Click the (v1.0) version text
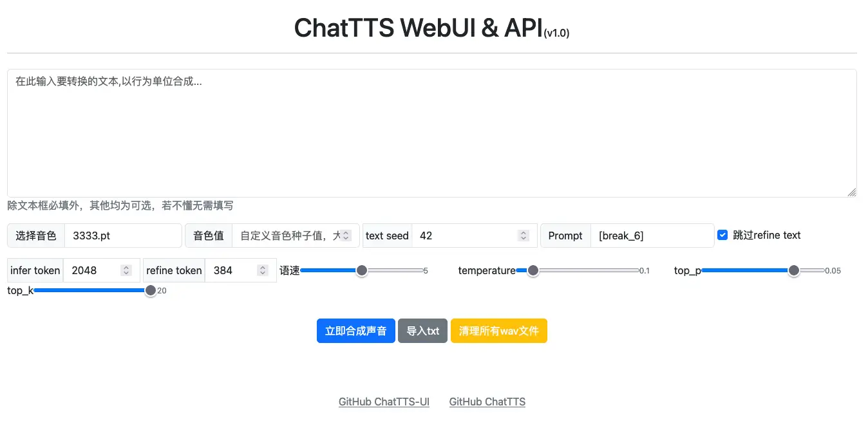 pyautogui.click(x=557, y=33)
